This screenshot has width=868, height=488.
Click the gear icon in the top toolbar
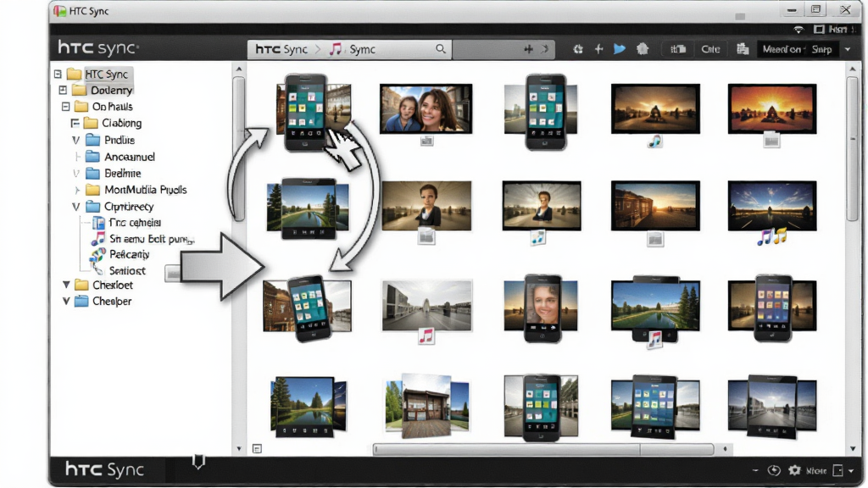578,49
